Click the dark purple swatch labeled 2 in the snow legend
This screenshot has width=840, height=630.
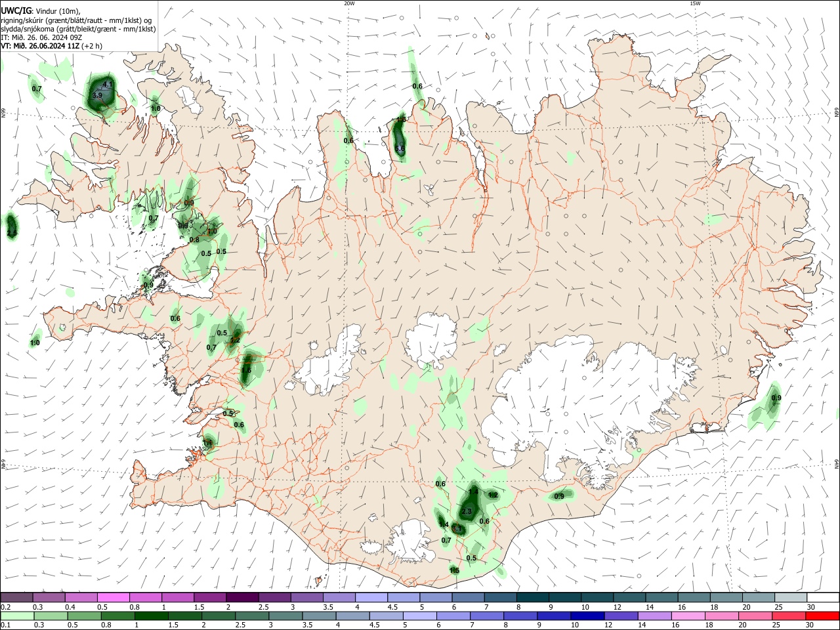[x=242, y=598]
